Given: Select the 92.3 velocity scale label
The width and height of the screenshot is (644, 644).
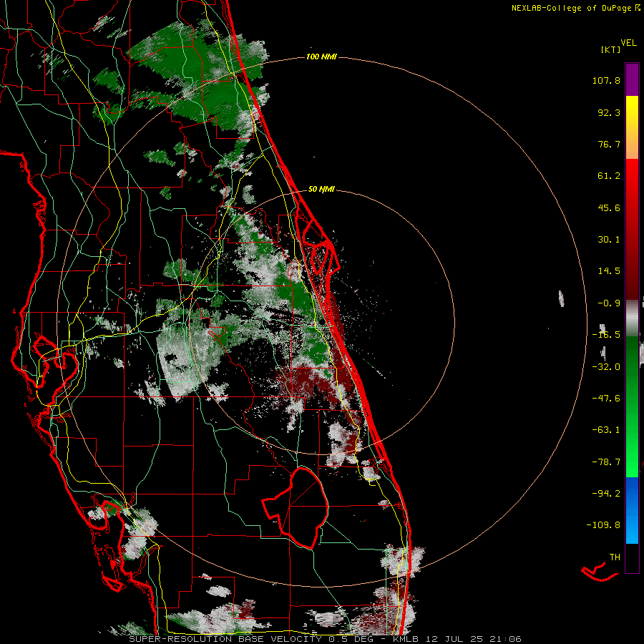Looking at the screenshot, I should 609,112.
